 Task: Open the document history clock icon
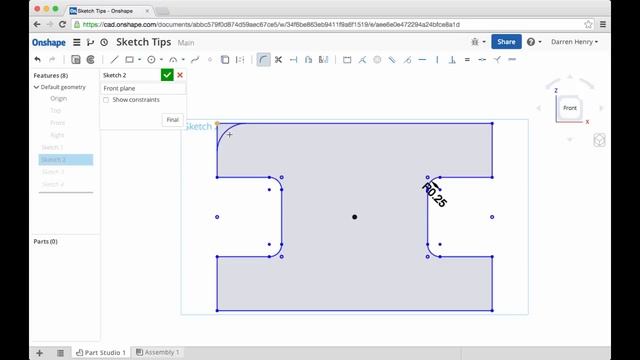tap(104, 42)
